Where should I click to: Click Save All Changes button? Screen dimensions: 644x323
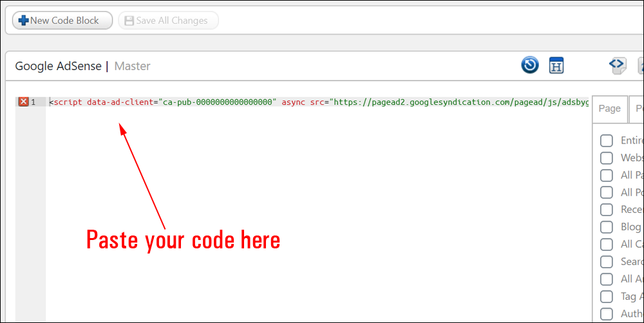[x=168, y=21]
